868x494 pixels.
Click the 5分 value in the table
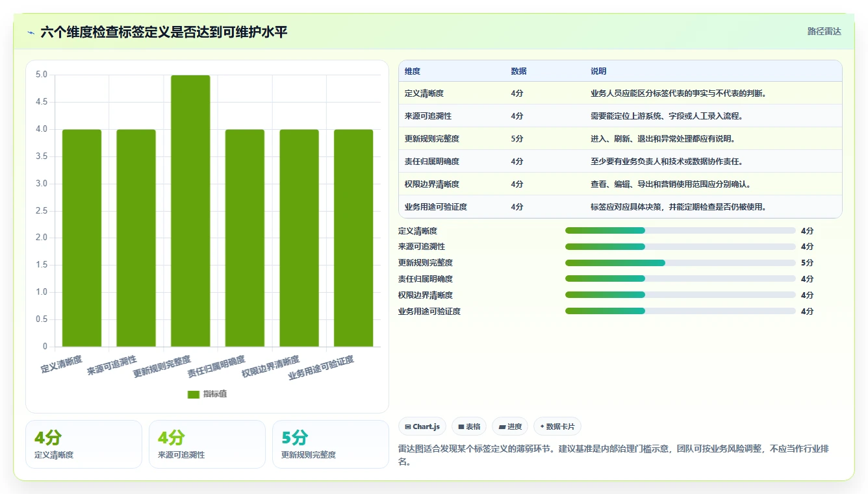click(x=517, y=139)
